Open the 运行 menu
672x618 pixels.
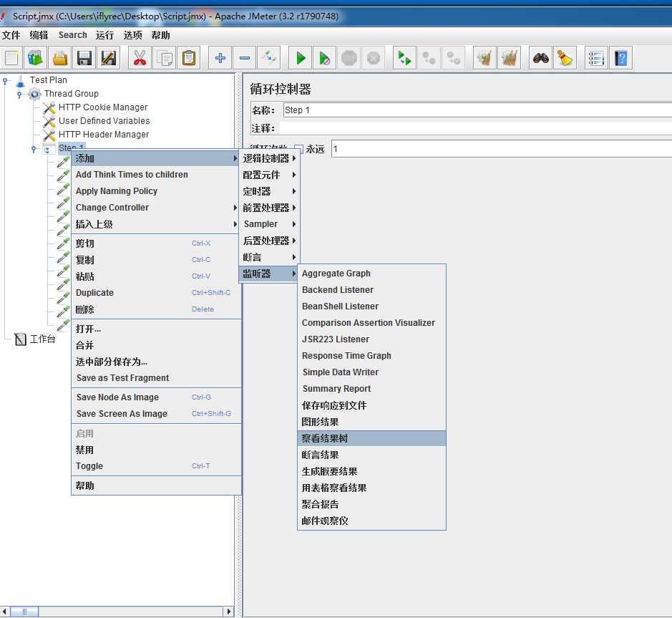click(104, 35)
